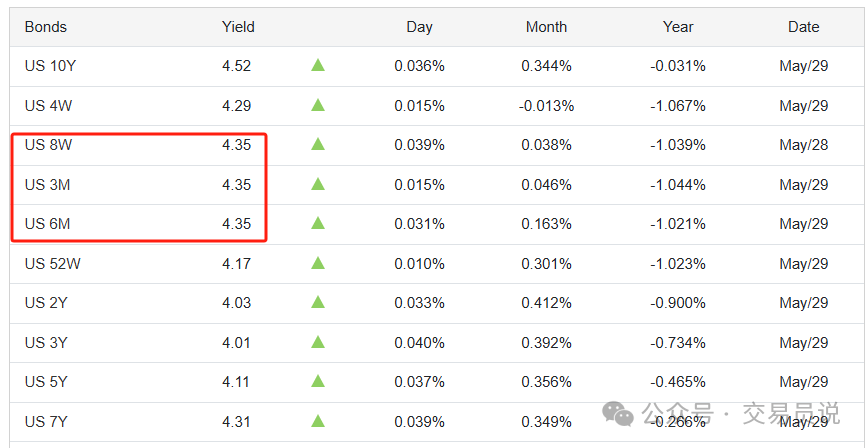Image resolution: width=868 pixels, height=448 pixels.
Task: Click the green up arrow for US 7Y
Action: coord(318,421)
